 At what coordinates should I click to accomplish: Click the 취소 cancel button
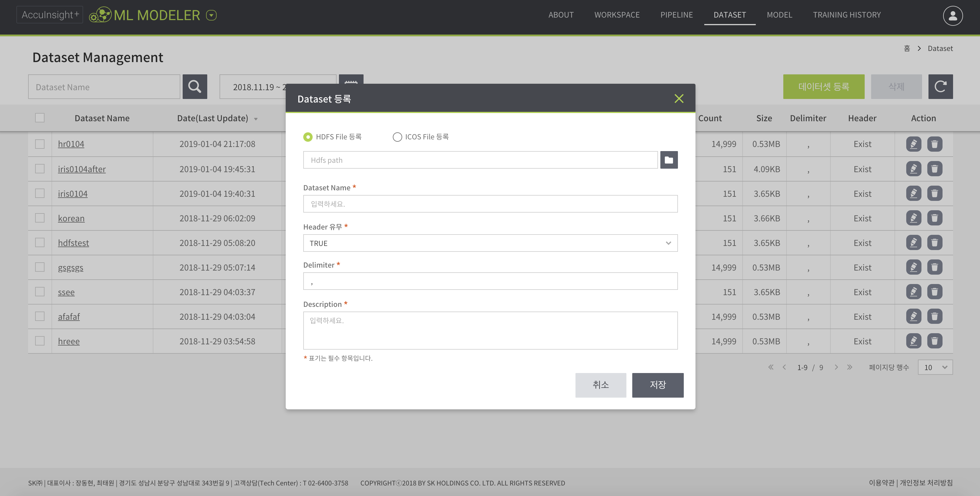click(x=601, y=385)
